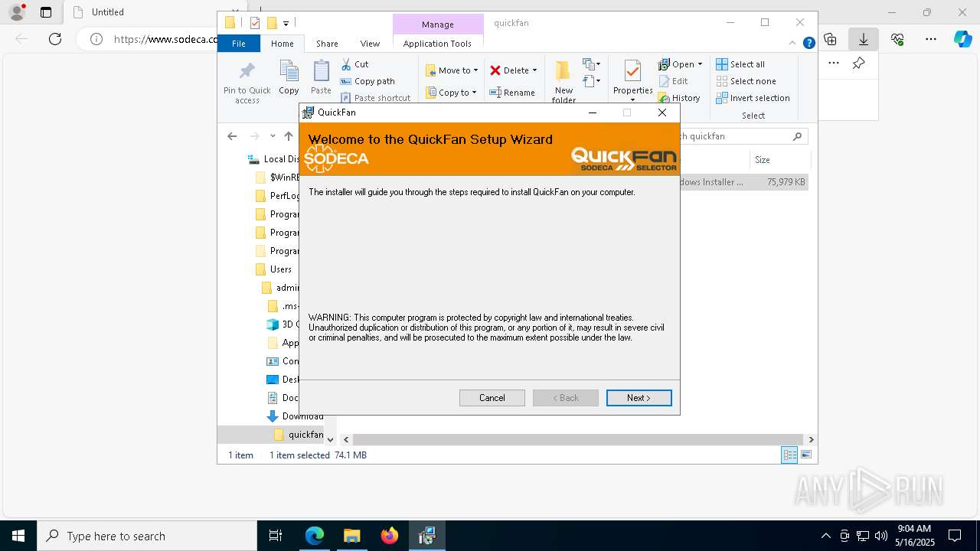
Task: Click the Delete red X icon
Action: tap(495, 70)
